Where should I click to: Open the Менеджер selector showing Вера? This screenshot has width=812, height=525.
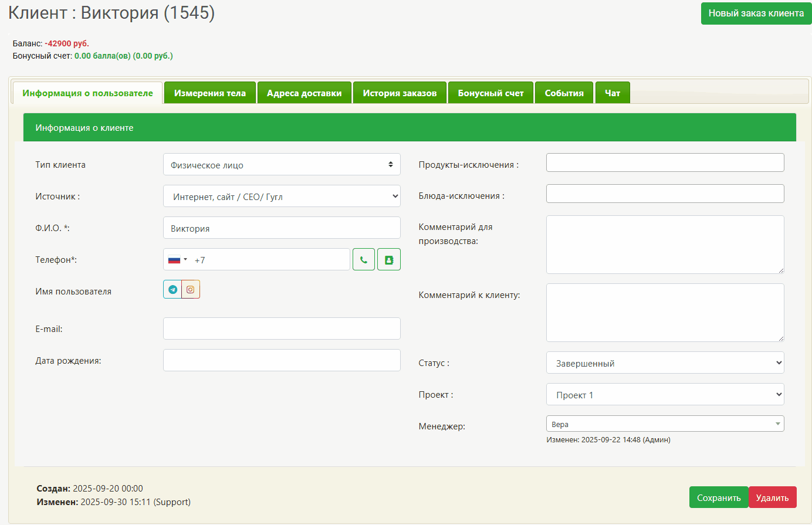coord(665,424)
